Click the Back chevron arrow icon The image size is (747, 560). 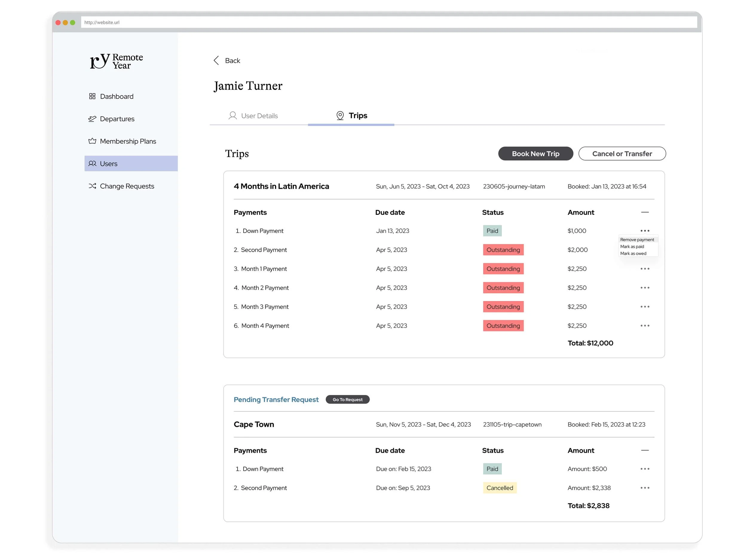[x=216, y=60]
